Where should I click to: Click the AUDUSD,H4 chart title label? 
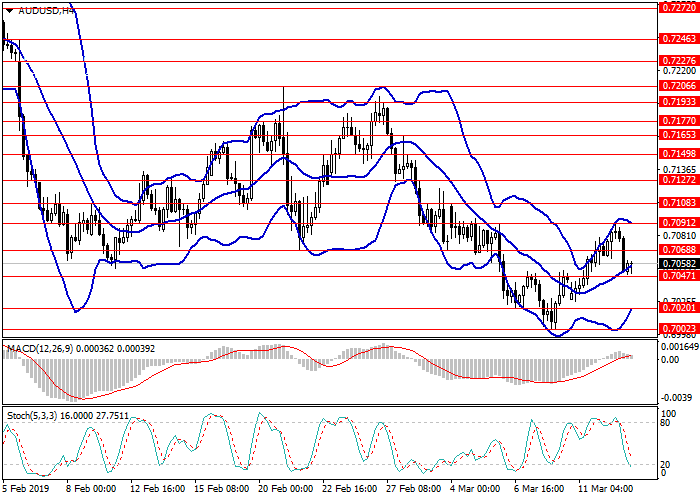pos(40,10)
